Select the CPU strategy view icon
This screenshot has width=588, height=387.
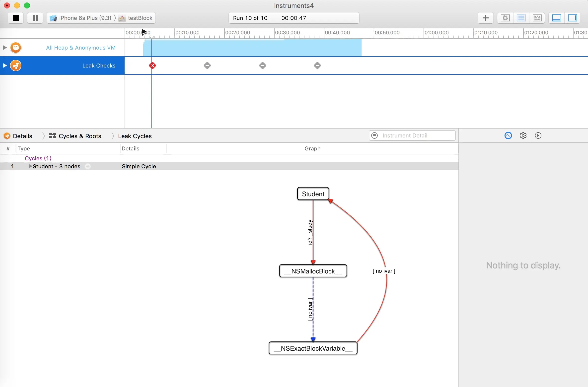tap(505, 18)
